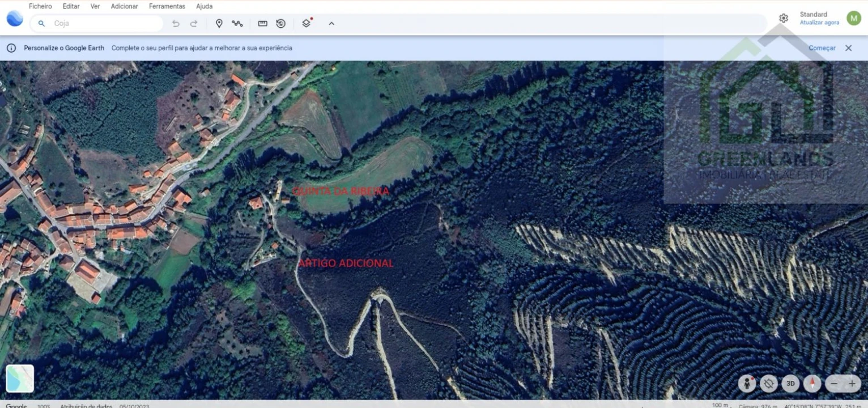The image size is (868, 408).
Task: Toggle the 3D view button
Action: click(790, 384)
